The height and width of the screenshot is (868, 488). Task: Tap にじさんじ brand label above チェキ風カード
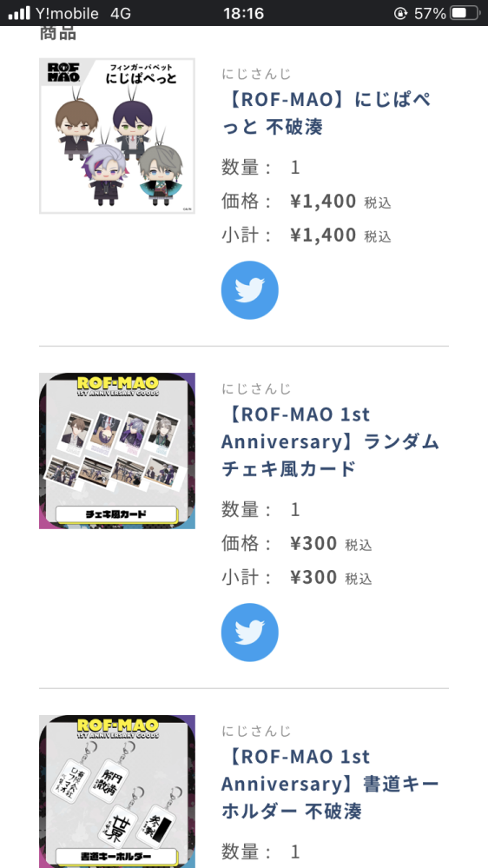coord(257,388)
